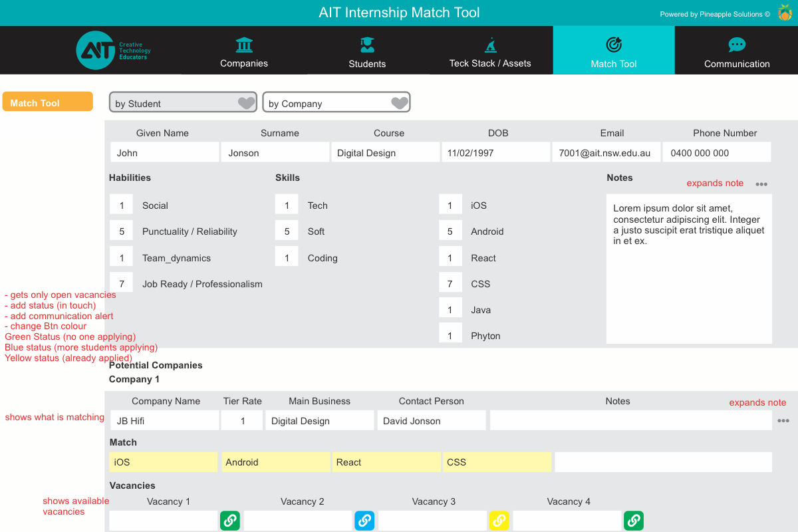The height and width of the screenshot is (532, 798).
Task: Click the heart icon on by Company
Action: pyautogui.click(x=399, y=103)
